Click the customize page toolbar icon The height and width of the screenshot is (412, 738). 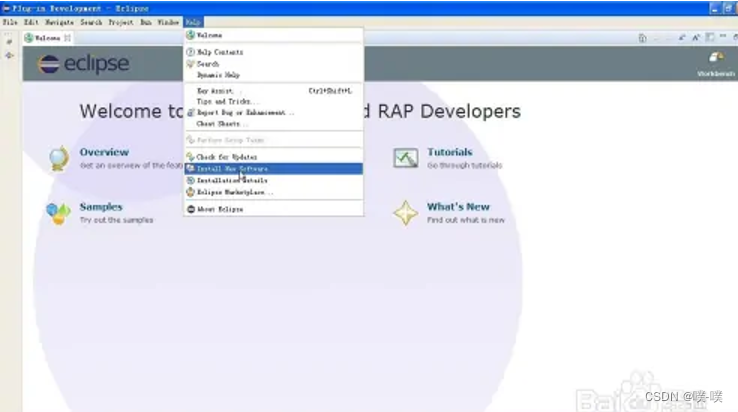point(710,37)
